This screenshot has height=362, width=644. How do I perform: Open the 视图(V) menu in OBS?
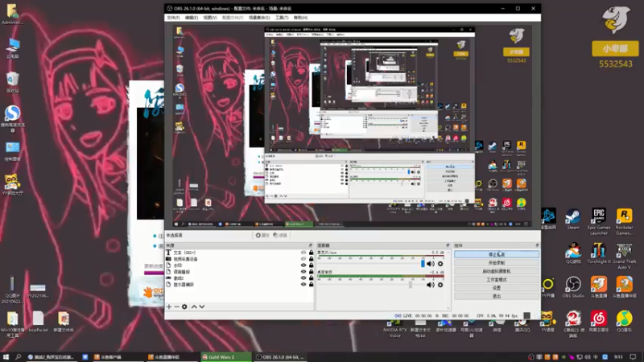pyautogui.click(x=210, y=18)
